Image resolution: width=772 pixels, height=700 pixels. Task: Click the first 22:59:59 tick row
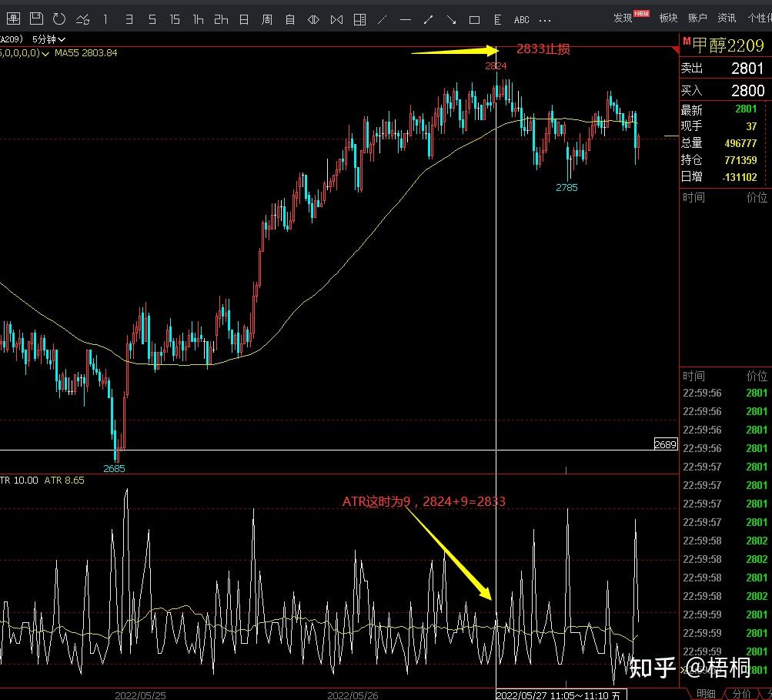(725, 615)
